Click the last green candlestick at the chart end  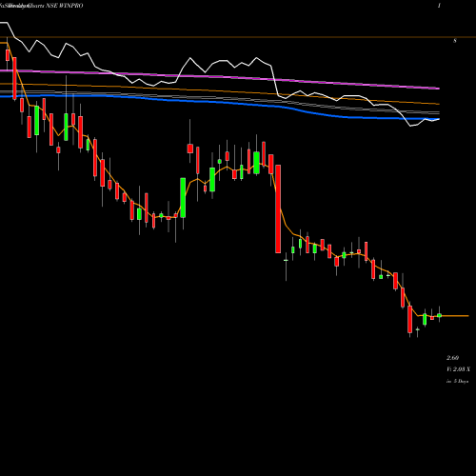coord(439,315)
